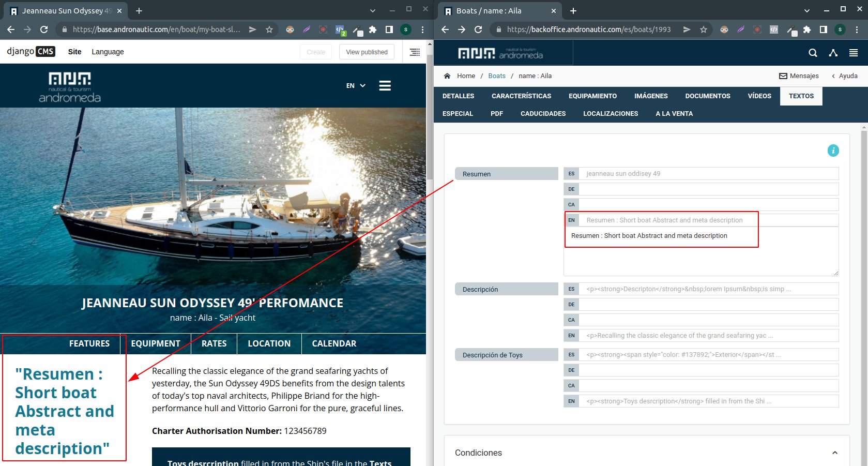Switch to the RATES tab

point(214,343)
